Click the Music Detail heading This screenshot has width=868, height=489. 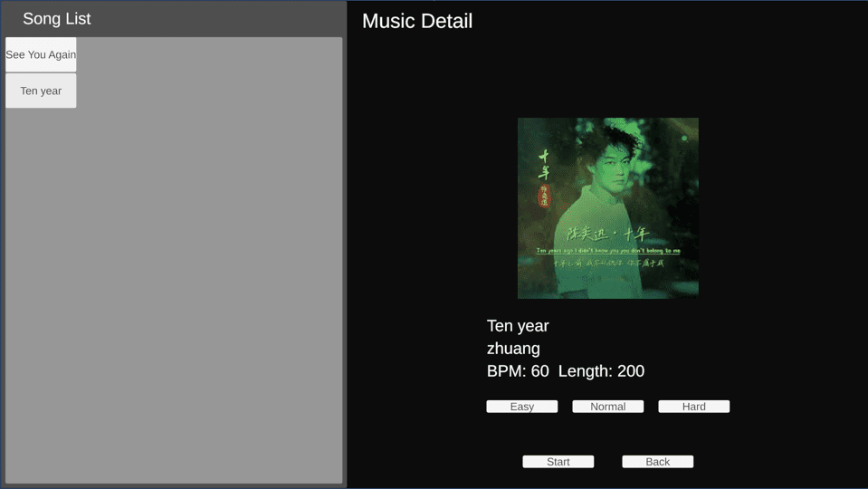pos(417,21)
